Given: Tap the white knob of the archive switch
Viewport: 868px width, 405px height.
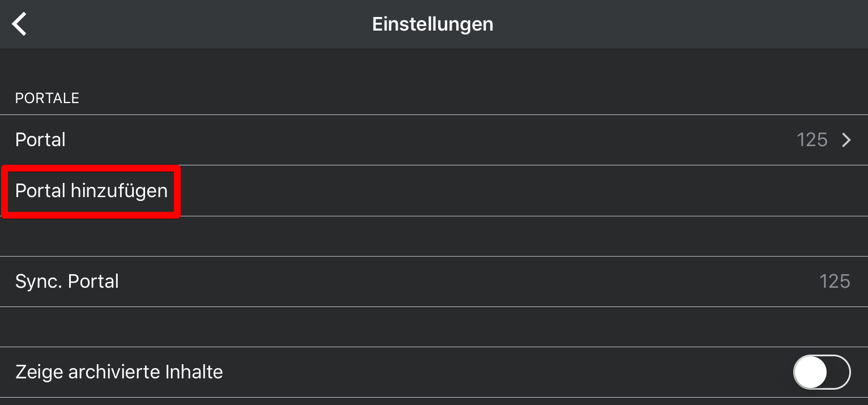Looking at the screenshot, I should (811, 372).
